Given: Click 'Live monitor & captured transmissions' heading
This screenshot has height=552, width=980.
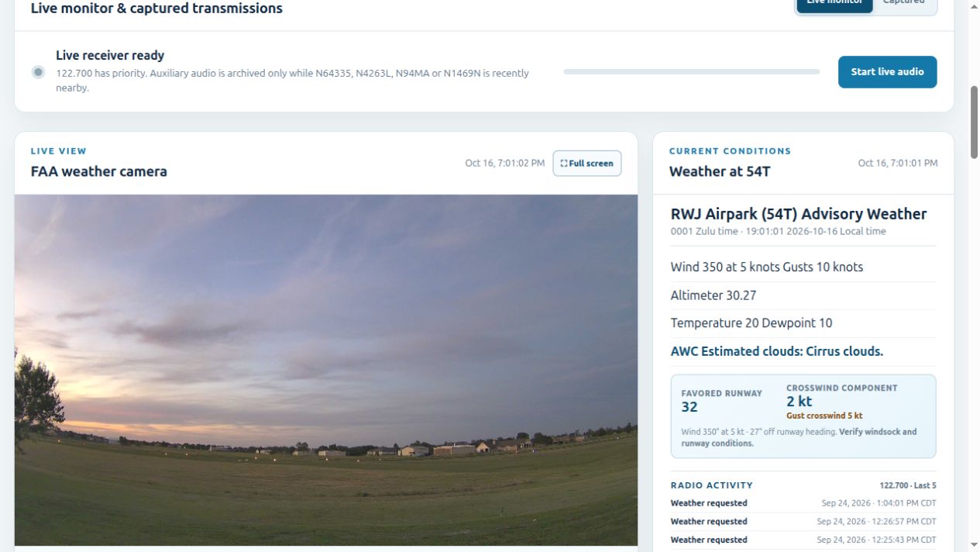Looking at the screenshot, I should tap(156, 9).
